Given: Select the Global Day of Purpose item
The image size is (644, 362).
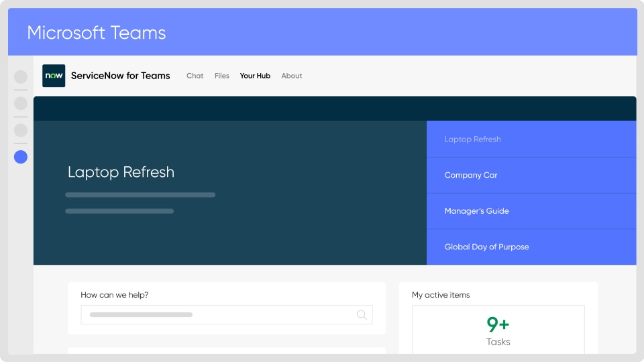Looking at the screenshot, I should point(486,247).
